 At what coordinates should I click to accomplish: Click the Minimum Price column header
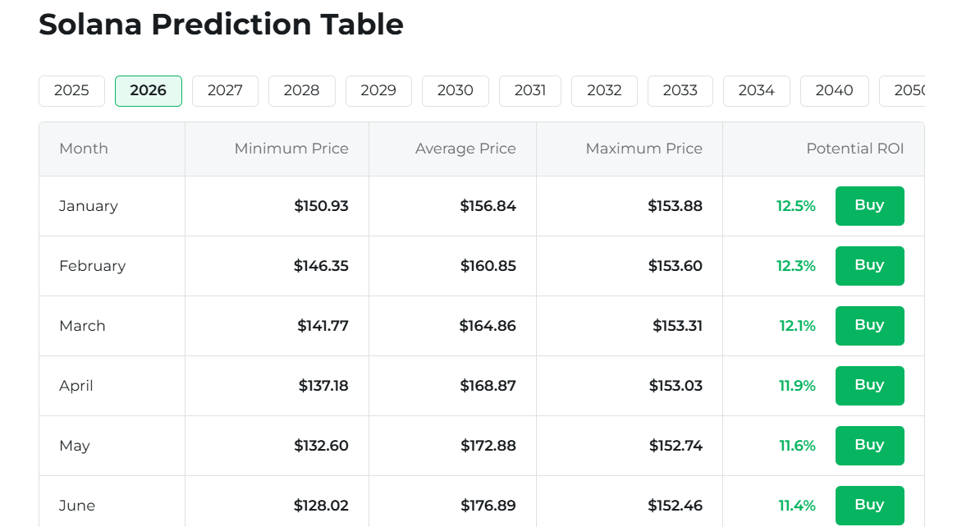pos(291,149)
